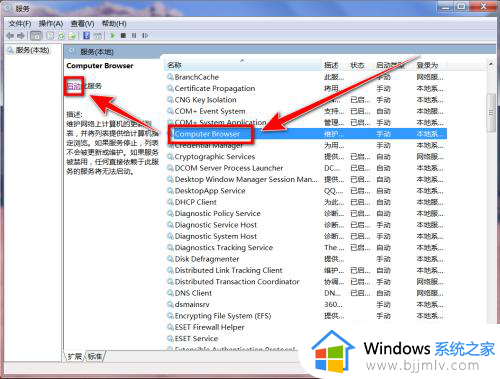Open the blue Help toolbar icon
The height and width of the screenshot is (379, 500).
[86, 36]
